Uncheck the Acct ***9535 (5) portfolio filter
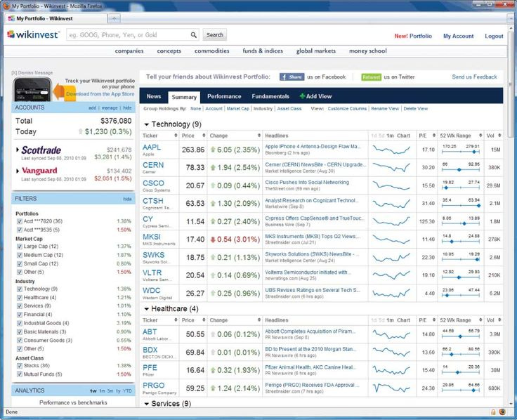This screenshot has width=517, height=420. (x=20, y=230)
